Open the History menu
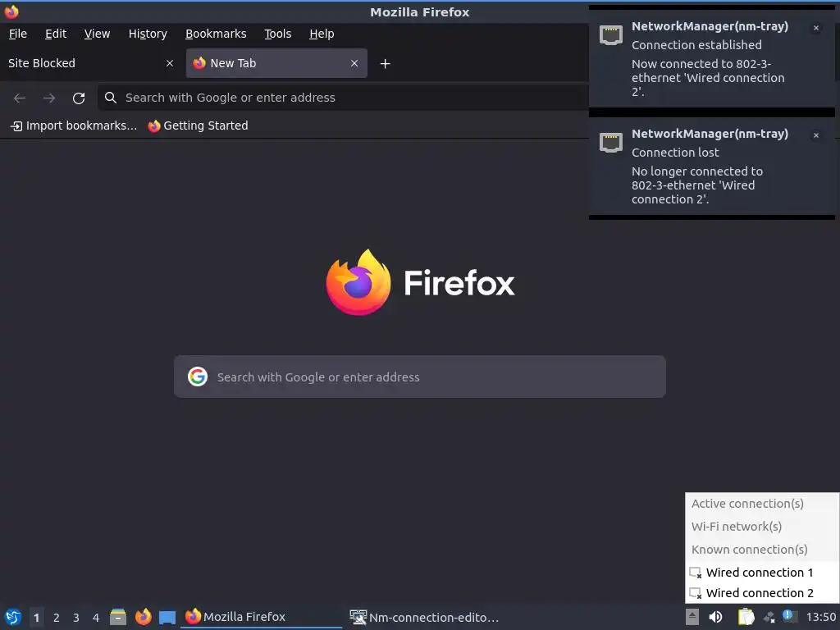This screenshot has width=840, height=630. pyautogui.click(x=148, y=34)
